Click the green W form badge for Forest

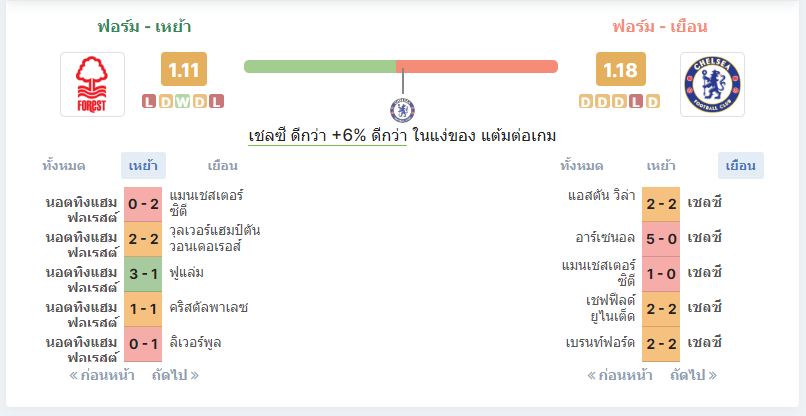point(182,102)
